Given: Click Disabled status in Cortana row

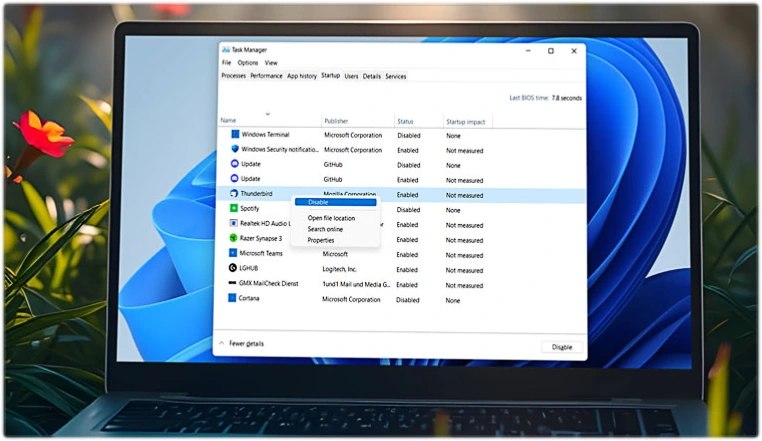Looking at the screenshot, I should (408, 300).
